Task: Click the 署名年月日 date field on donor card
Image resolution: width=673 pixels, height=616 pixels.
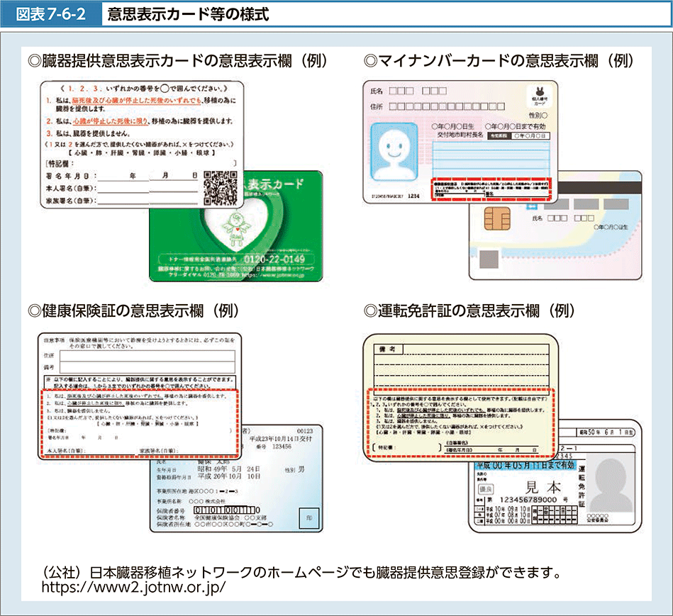Action: click(121, 175)
